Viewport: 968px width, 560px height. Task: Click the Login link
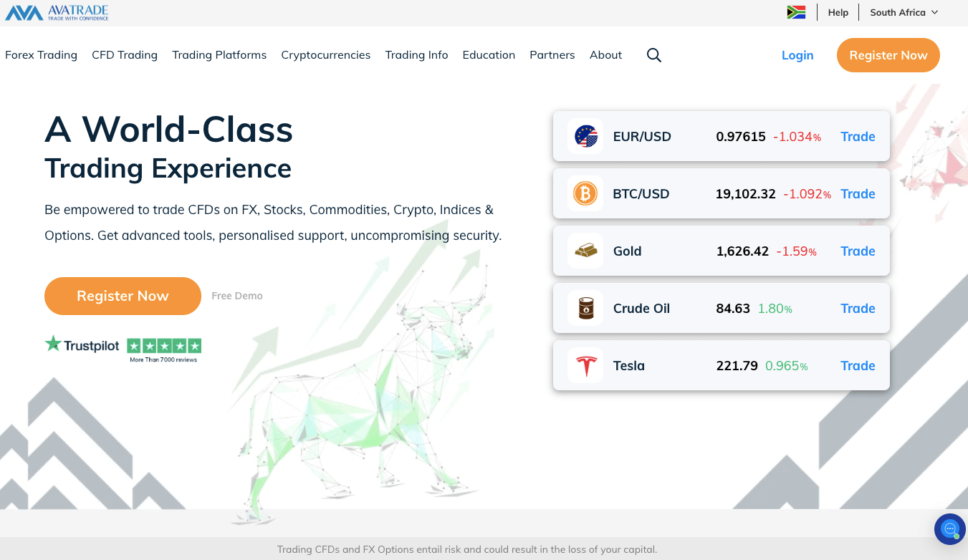pos(797,55)
